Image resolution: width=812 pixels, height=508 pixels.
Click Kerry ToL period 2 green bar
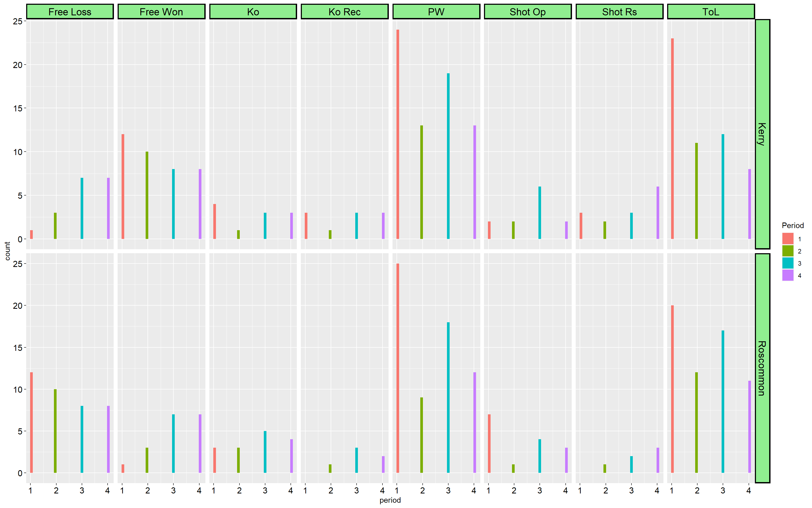(696, 191)
